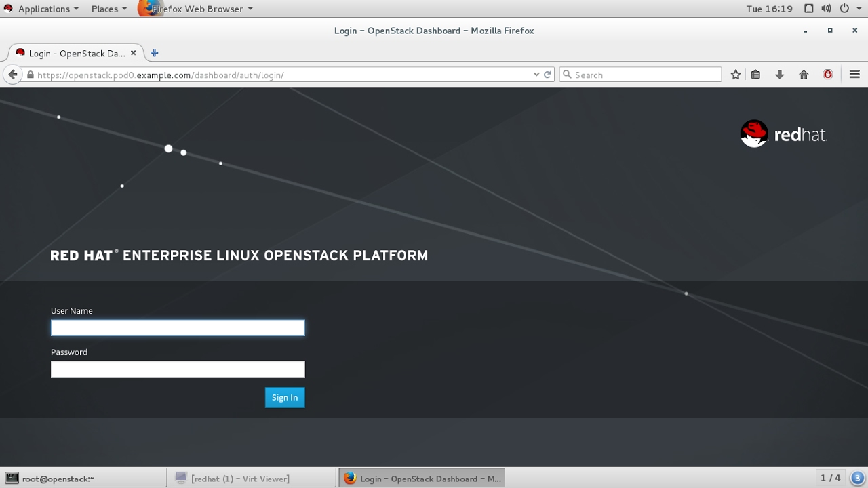The image size is (868, 488).
Task: Open a new tab with plus icon
Action: pos(154,53)
